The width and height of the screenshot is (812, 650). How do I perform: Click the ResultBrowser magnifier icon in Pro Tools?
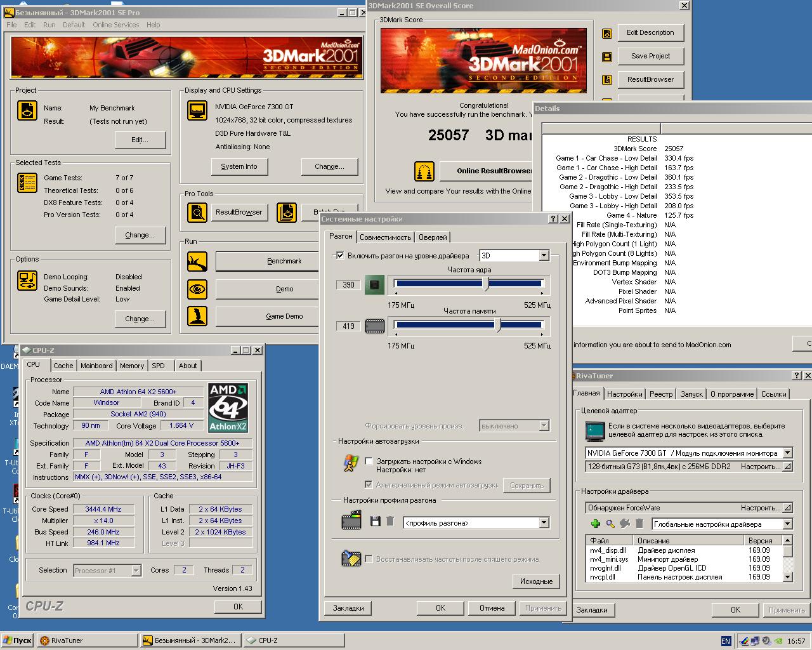tap(197, 212)
